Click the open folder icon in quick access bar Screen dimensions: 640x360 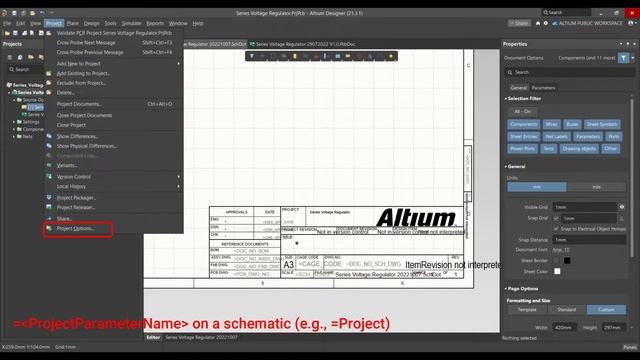point(33,13)
